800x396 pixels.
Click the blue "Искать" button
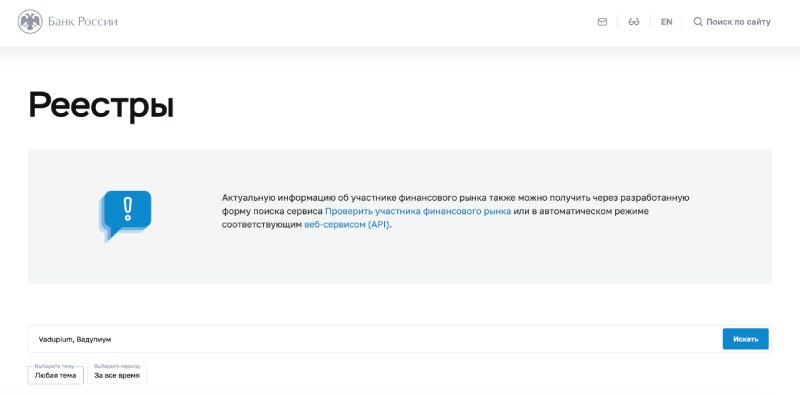745,339
